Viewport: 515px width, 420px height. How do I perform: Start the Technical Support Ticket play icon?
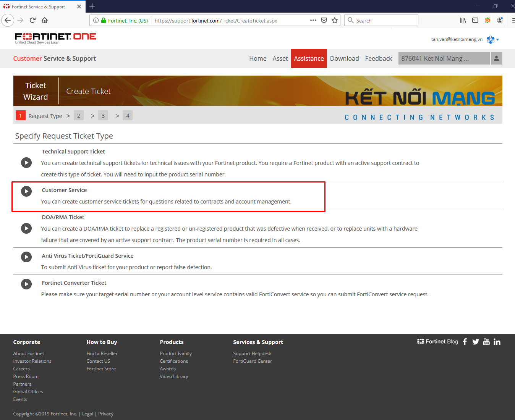click(x=26, y=163)
